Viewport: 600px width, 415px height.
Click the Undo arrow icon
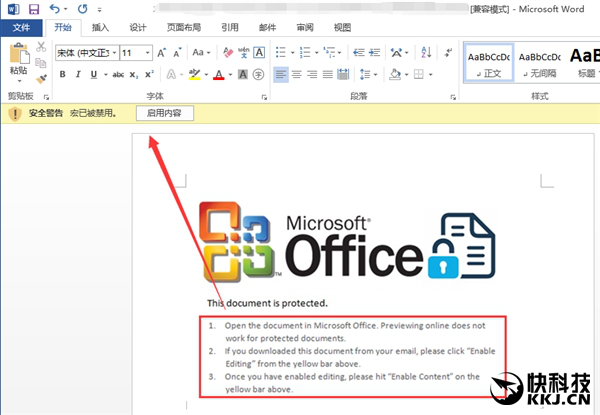pyautogui.click(x=55, y=9)
